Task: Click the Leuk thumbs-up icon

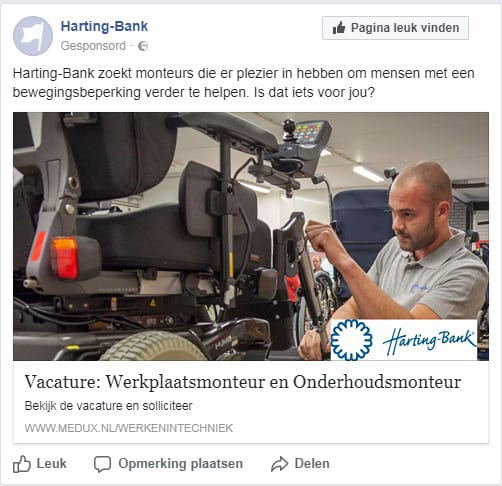Action: [x=22, y=464]
